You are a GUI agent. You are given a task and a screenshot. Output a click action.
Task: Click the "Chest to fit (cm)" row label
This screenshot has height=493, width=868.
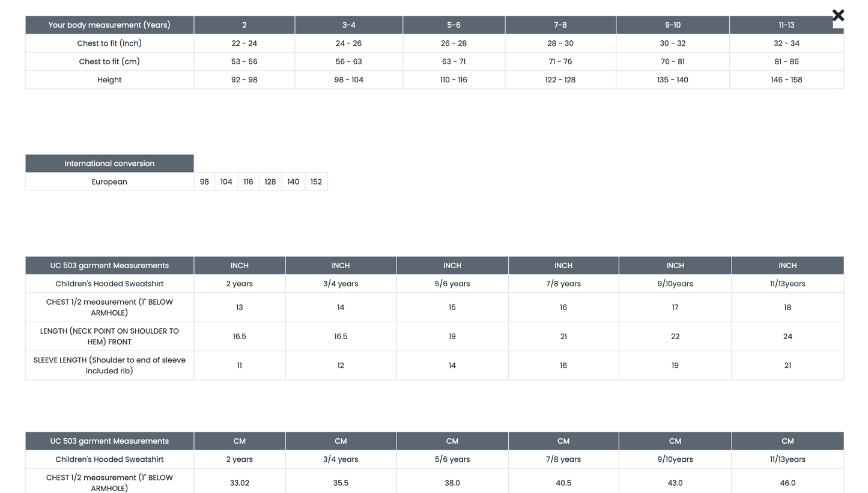(109, 61)
